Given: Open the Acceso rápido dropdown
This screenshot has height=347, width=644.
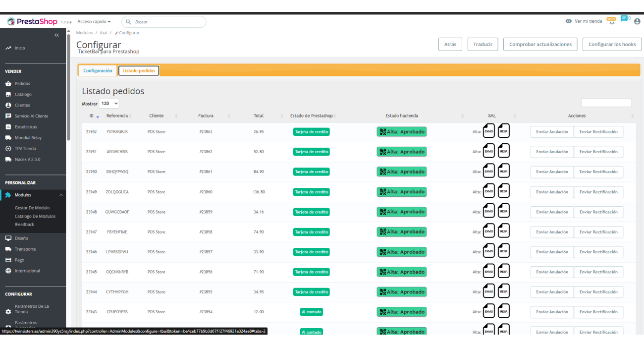Looking at the screenshot, I should coord(94,22).
